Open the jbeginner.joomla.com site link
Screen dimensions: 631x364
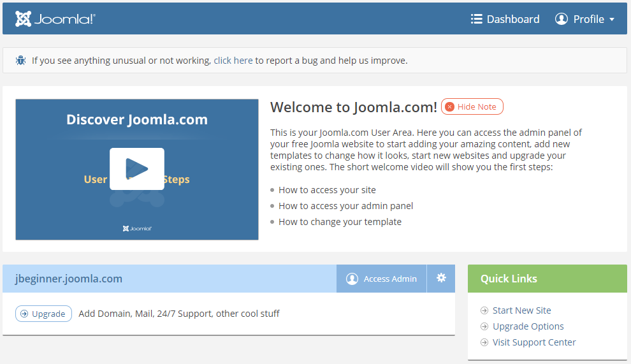tap(69, 279)
